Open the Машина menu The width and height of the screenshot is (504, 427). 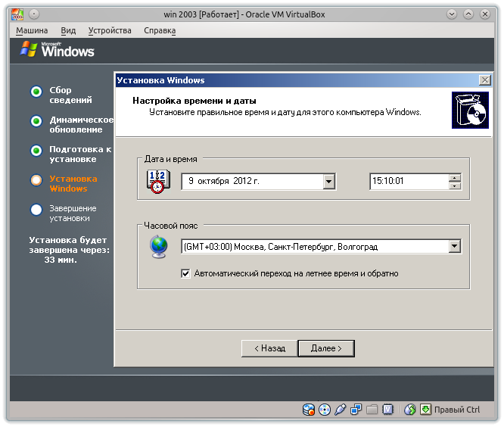point(32,30)
